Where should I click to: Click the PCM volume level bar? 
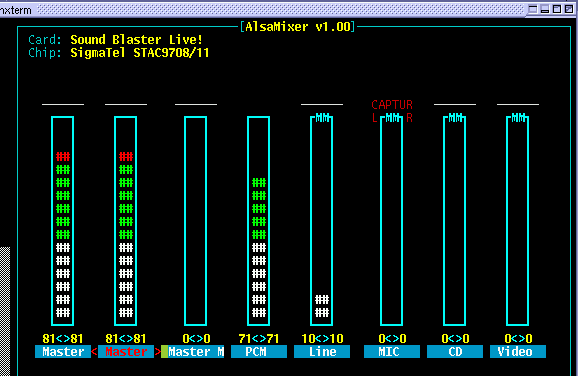point(259,221)
